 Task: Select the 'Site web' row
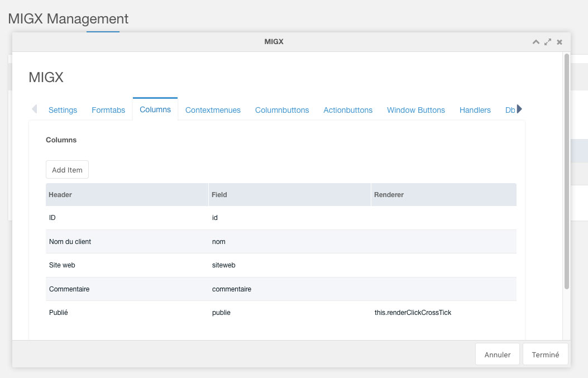[281, 265]
